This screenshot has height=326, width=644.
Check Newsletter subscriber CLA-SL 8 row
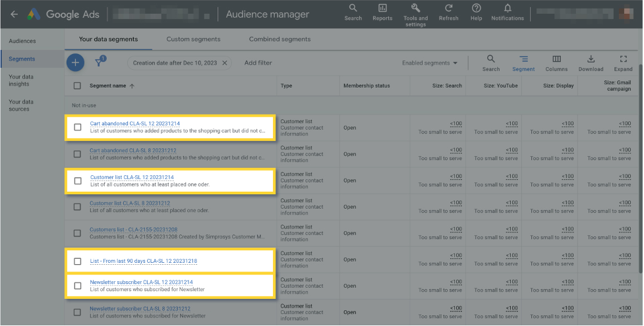coord(77,312)
